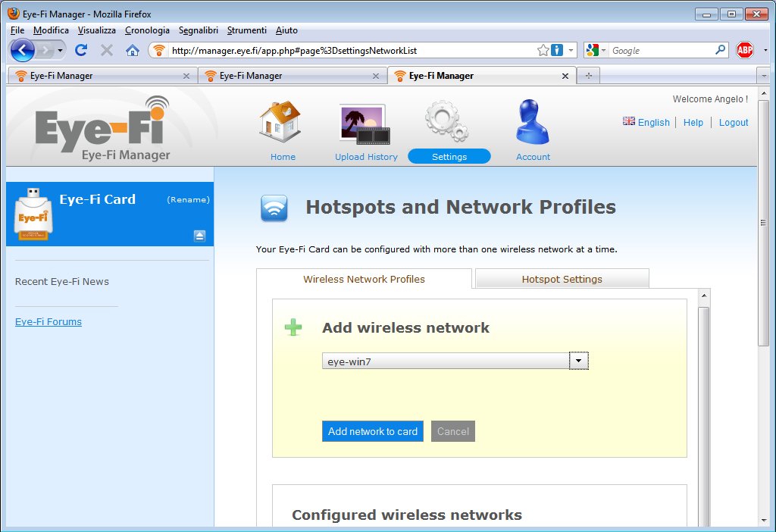
Task: Click Add network to card button
Action: point(373,431)
